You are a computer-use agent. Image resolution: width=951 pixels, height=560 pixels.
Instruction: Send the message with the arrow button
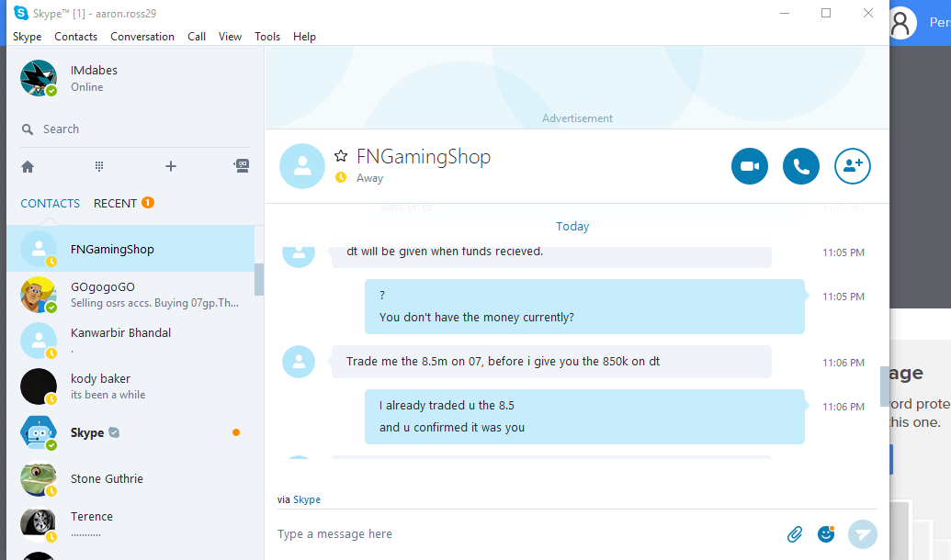[863, 534]
